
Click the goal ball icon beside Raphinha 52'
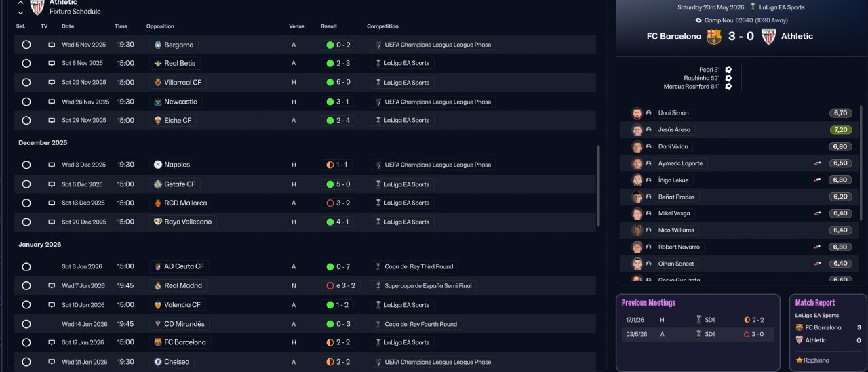coord(728,78)
